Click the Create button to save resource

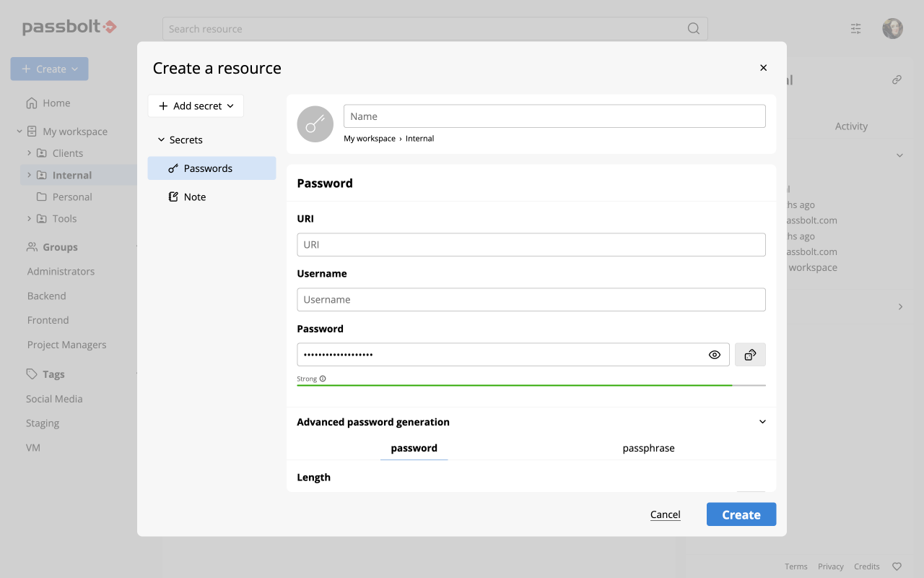pyautogui.click(x=741, y=514)
